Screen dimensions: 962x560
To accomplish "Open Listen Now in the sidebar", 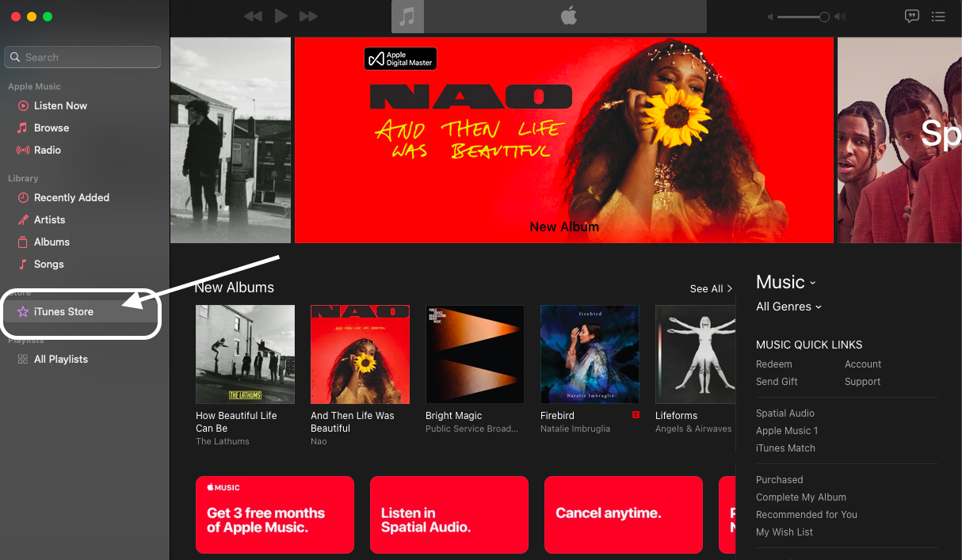I will (x=60, y=105).
